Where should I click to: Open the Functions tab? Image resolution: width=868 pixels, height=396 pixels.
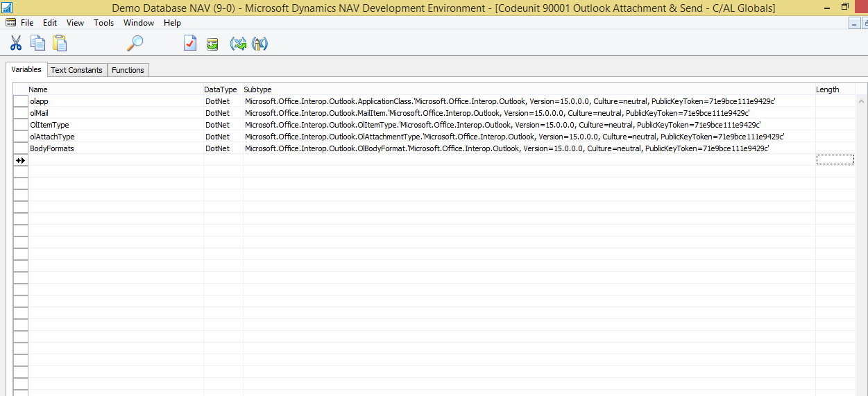click(128, 70)
